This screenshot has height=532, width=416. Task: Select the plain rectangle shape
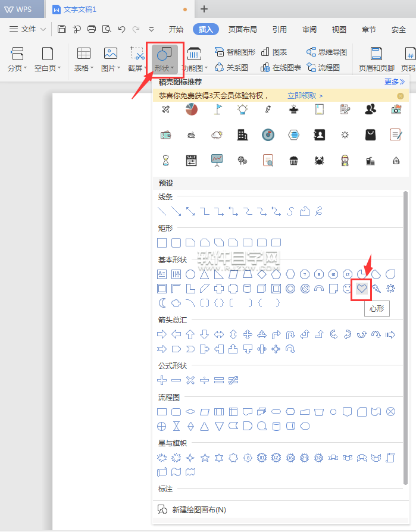pos(162,243)
